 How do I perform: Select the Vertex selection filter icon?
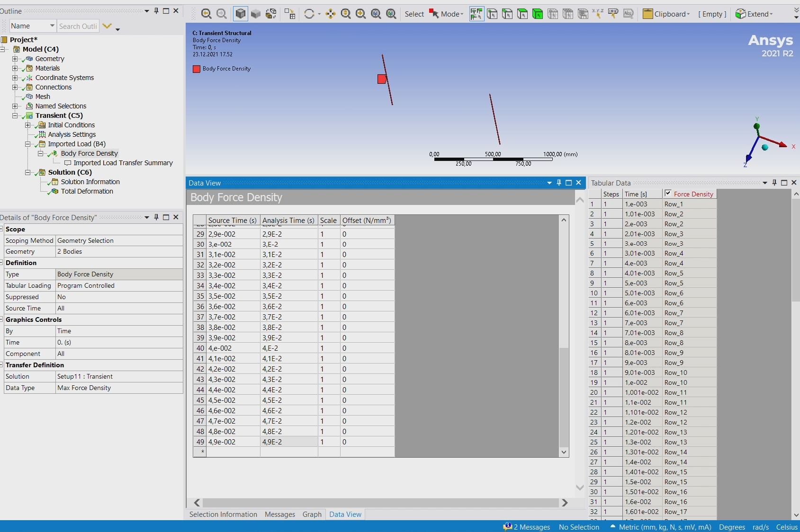pyautogui.click(x=492, y=14)
